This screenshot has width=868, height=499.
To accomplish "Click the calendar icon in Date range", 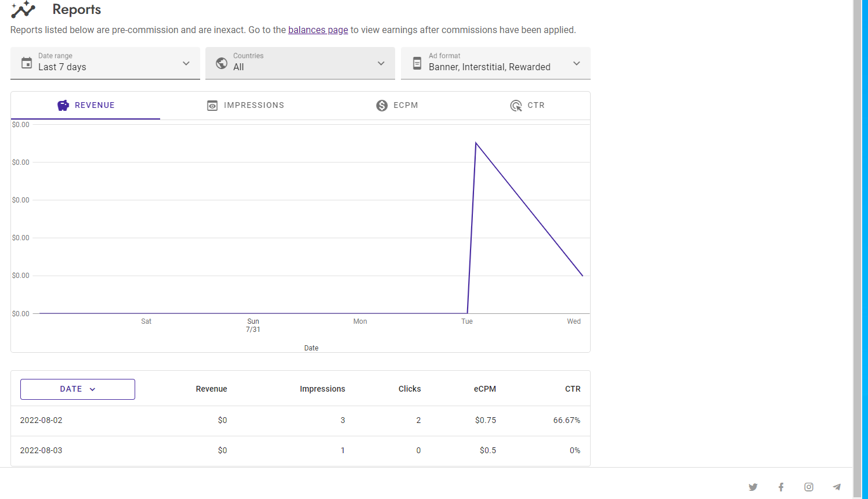I will pos(27,63).
